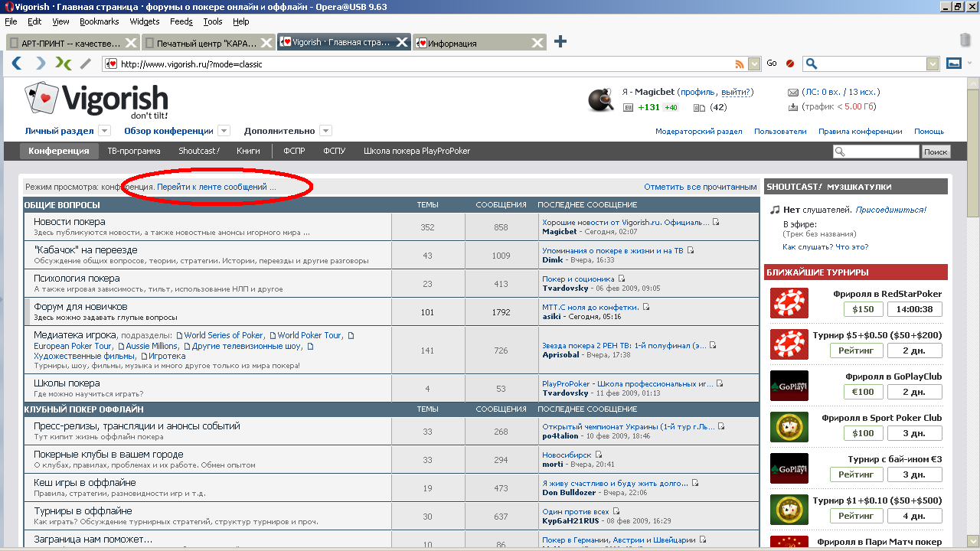This screenshot has height=551, width=980.
Task: Open the address bar history dropdown
Action: click(754, 64)
